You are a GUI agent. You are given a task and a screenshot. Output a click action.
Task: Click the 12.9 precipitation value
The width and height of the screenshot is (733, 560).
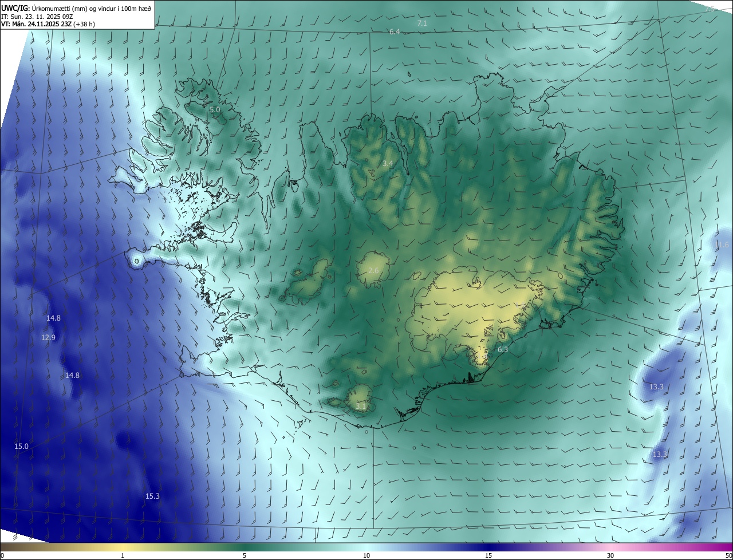point(48,338)
